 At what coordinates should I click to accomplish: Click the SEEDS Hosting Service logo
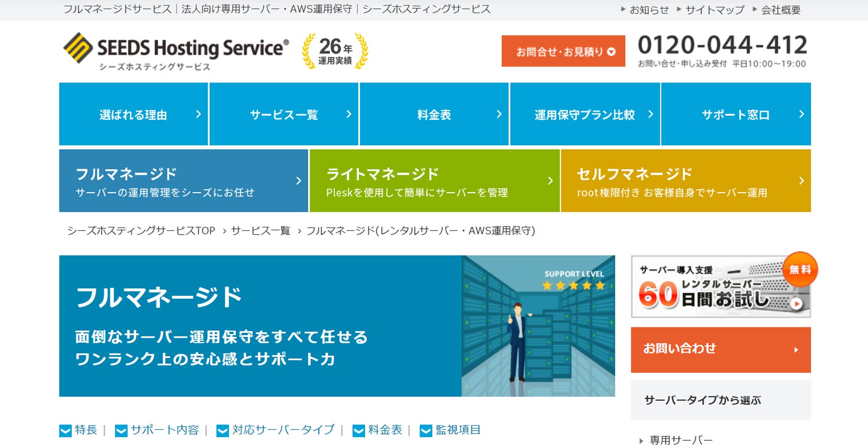click(x=176, y=51)
